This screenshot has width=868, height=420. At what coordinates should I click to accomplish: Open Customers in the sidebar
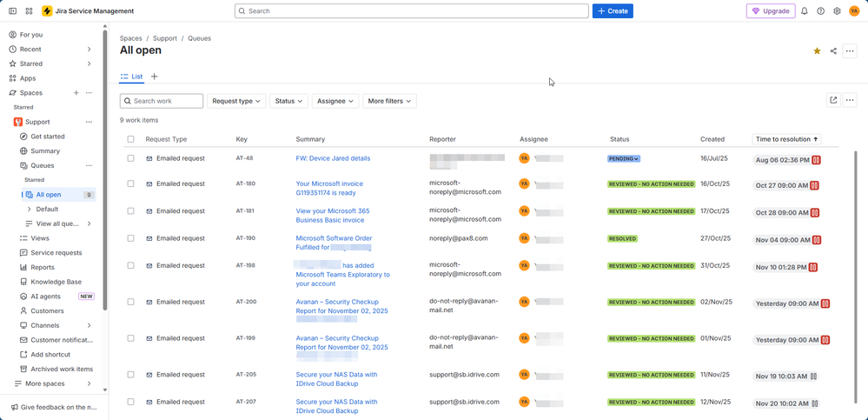(x=47, y=310)
